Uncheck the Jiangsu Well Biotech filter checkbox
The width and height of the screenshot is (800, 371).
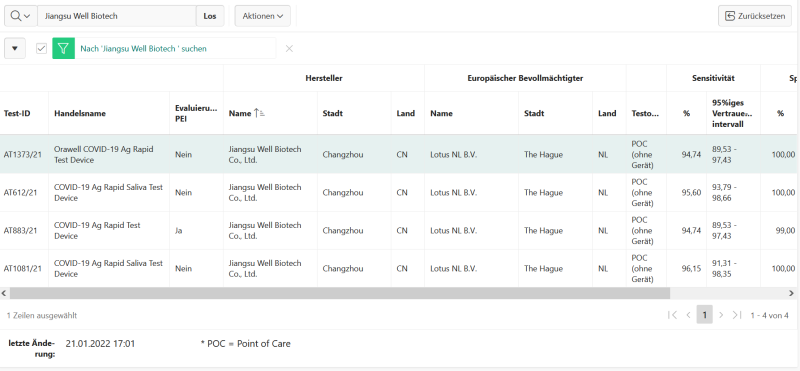(x=41, y=48)
